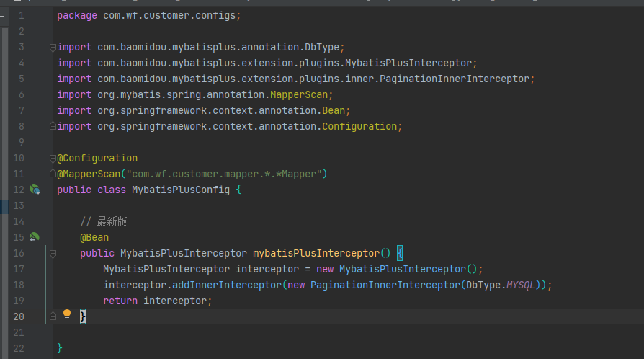This screenshot has width=644, height=359.
Task: Click line number 1 in the gutter
Action: pos(21,15)
